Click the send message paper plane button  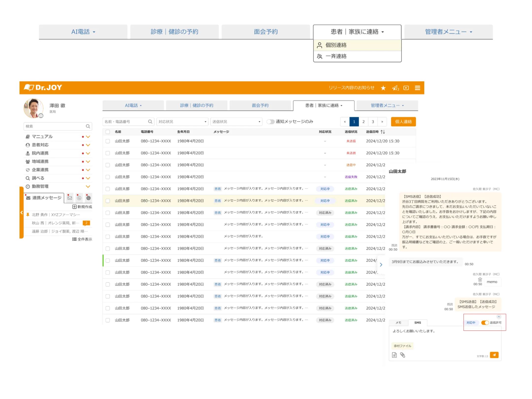[x=494, y=355]
